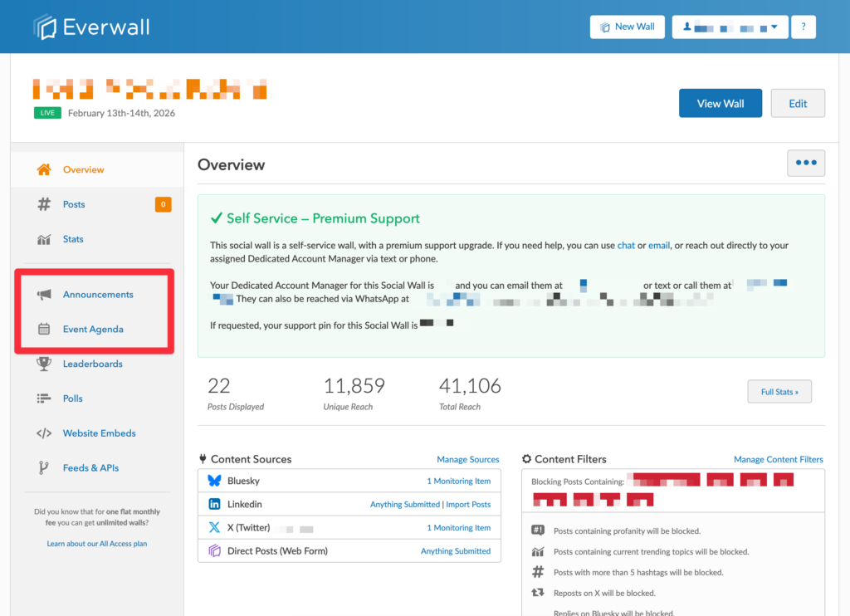Follow the Manage Sources link

[468, 459]
